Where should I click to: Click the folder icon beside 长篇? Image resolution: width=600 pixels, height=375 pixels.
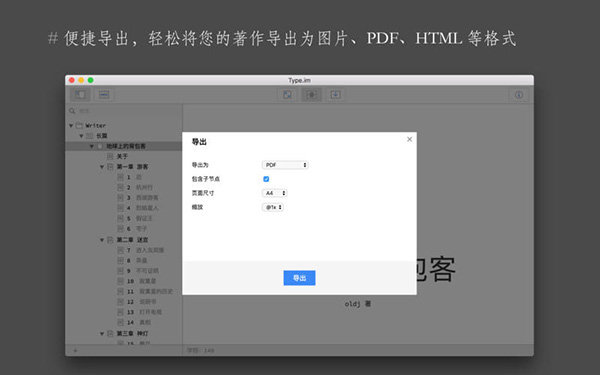[90, 136]
